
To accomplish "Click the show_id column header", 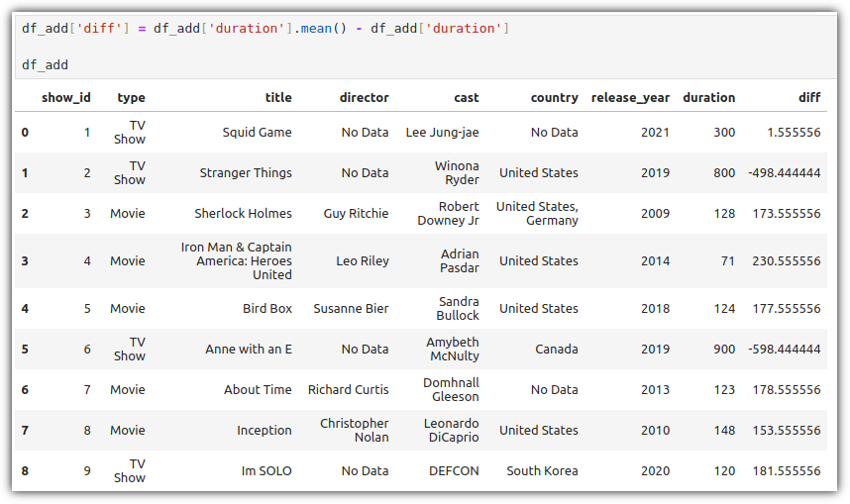I will click(x=66, y=98).
